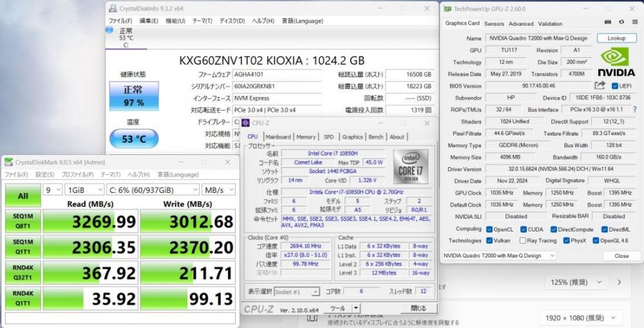The height and width of the screenshot is (328, 644).
Task: Click the CrystalDiskMark title bar app icon
Action: click(x=8, y=162)
